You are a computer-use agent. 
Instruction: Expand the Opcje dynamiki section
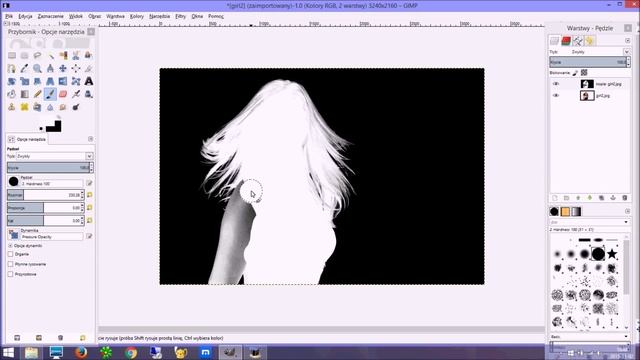point(10,246)
